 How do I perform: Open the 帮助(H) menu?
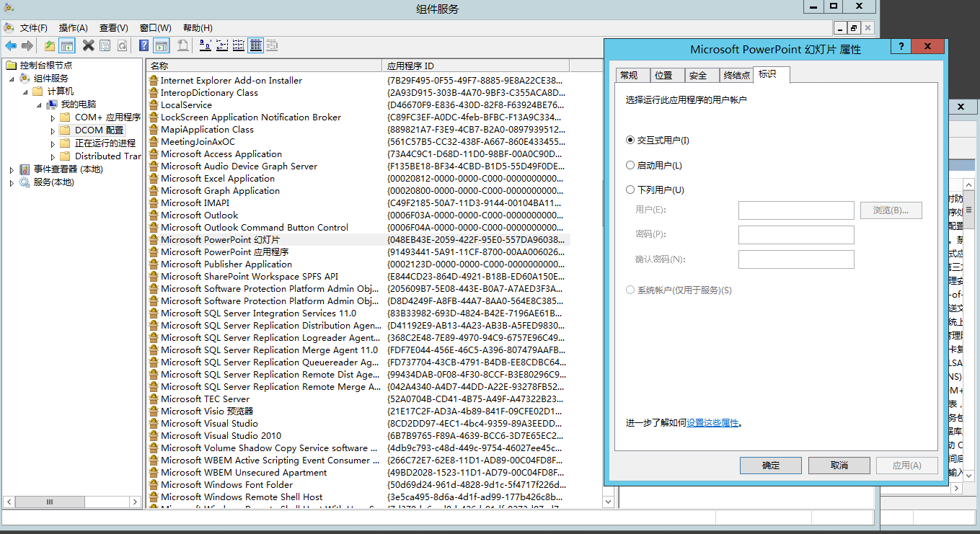[x=198, y=28]
